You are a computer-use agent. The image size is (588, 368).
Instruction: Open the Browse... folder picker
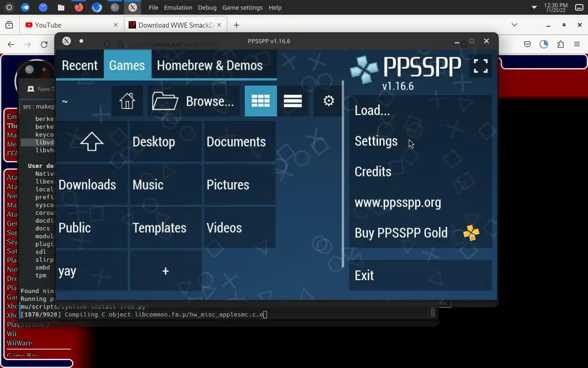pyautogui.click(x=193, y=101)
